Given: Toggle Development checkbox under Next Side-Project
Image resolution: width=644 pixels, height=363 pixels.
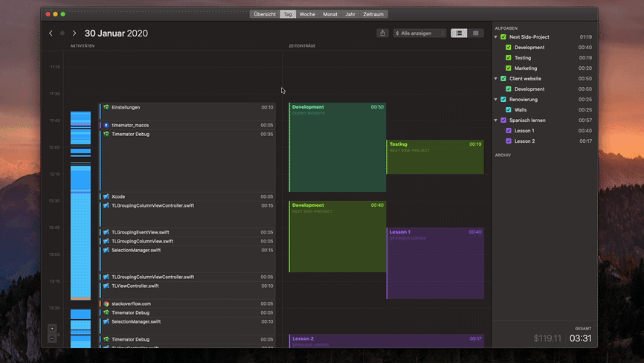Looking at the screenshot, I should pyautogui.click(x=509, y=47).
